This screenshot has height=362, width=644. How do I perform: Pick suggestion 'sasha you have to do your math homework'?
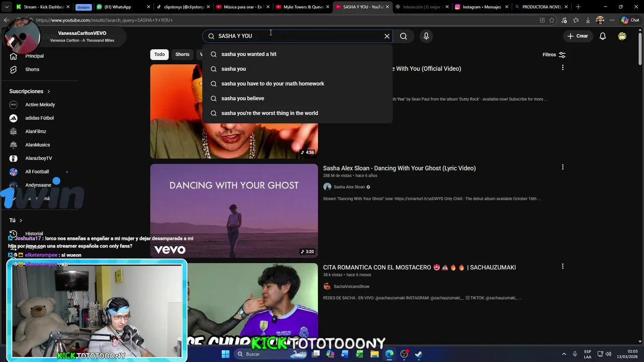pos(297,83)
